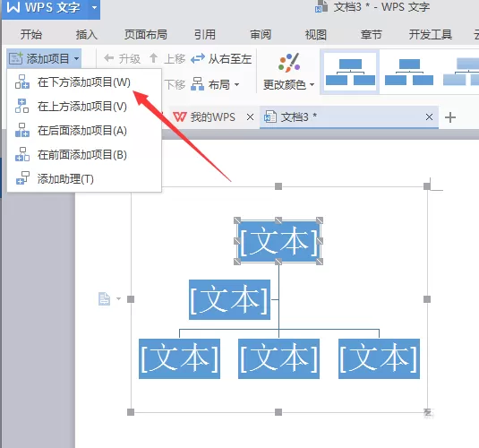Choose 添加助理(T) from the dropdown menu

(x=84, y=179)
